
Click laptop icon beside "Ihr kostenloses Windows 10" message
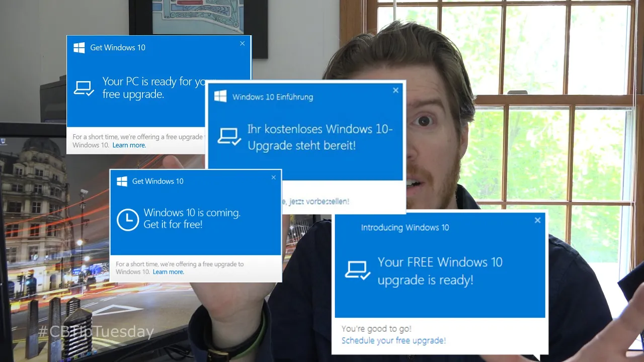[x=229, y=137]
